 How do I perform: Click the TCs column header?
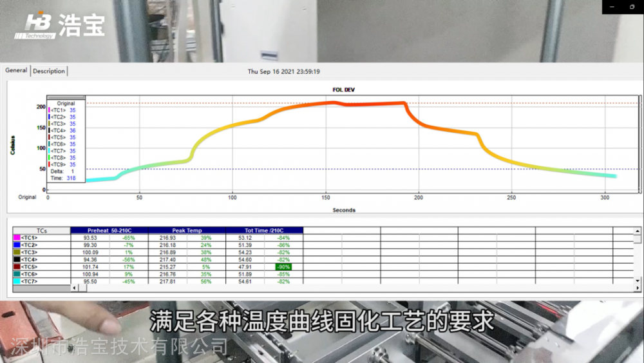(41, 231)
